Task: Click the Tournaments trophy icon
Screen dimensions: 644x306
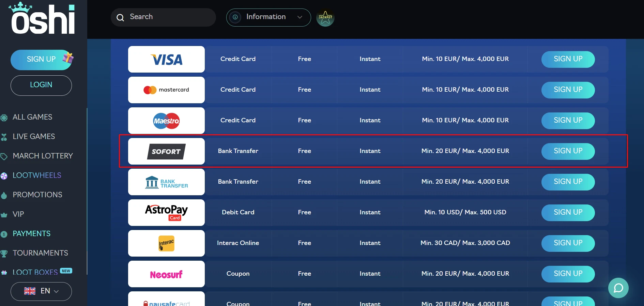Action: click(x=4, y=254)
